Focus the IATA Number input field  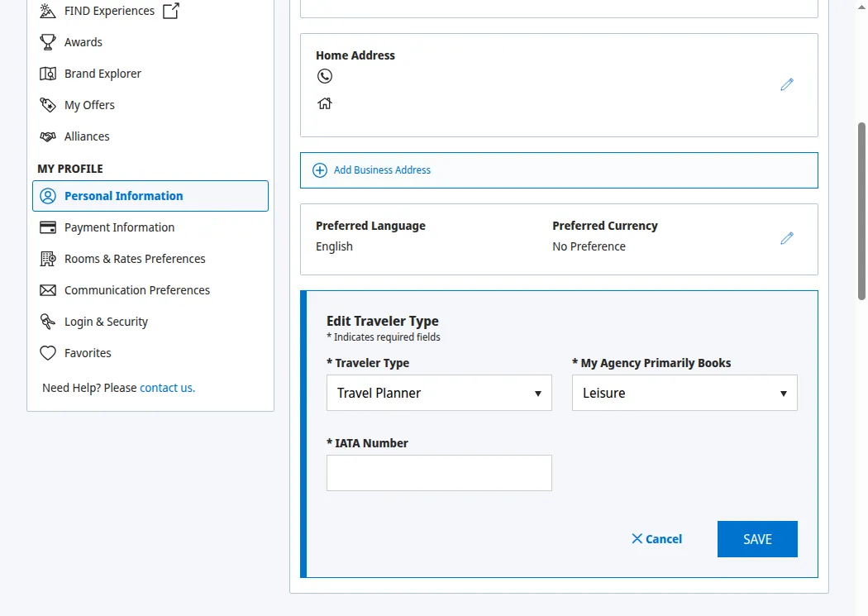point(439,473)
